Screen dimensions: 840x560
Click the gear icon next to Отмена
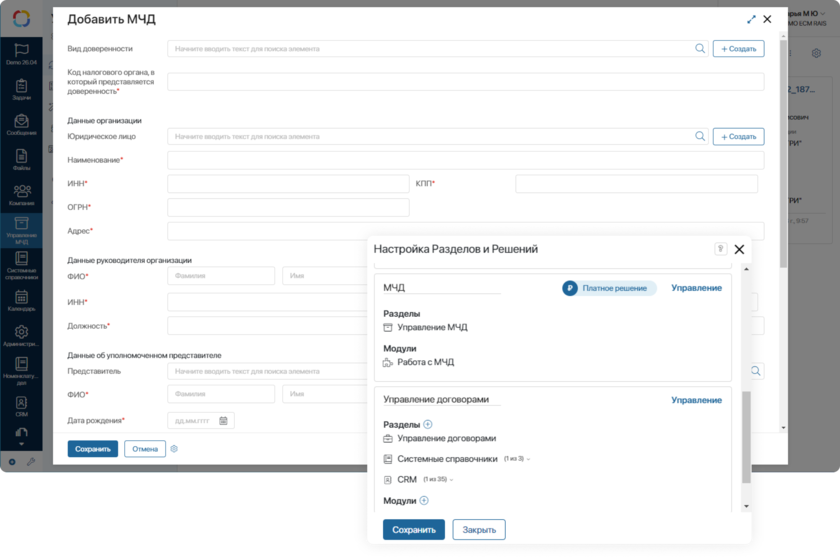[x=174, y=449]
